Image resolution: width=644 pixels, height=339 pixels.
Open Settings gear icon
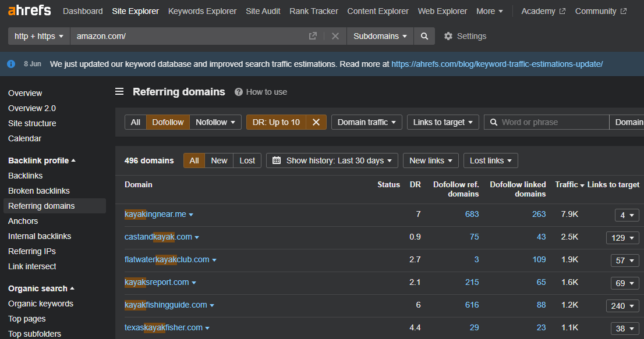[x=448, y=36]
